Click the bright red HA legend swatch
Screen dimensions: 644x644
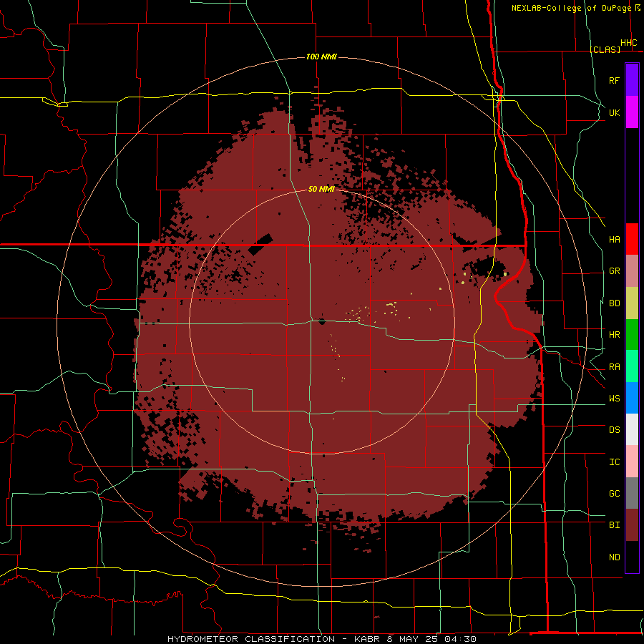click(632, 239)
